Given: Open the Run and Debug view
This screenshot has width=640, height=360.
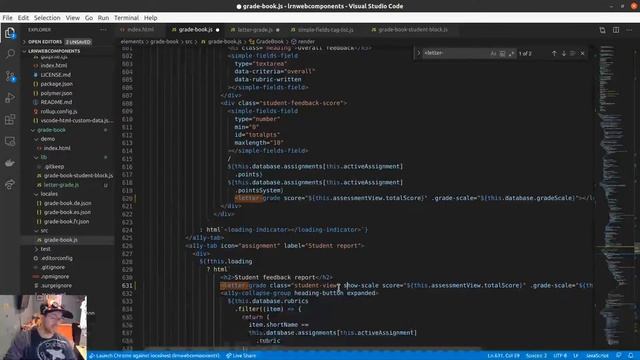Looking at the screenshot, I should coord(10,98).
